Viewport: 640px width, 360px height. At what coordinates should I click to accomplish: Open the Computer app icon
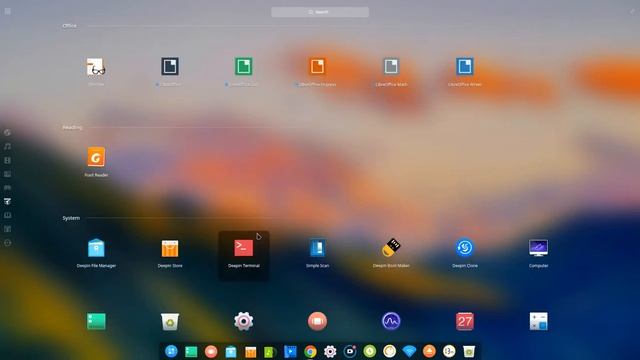pyautogui.click(x=538, y=248)
